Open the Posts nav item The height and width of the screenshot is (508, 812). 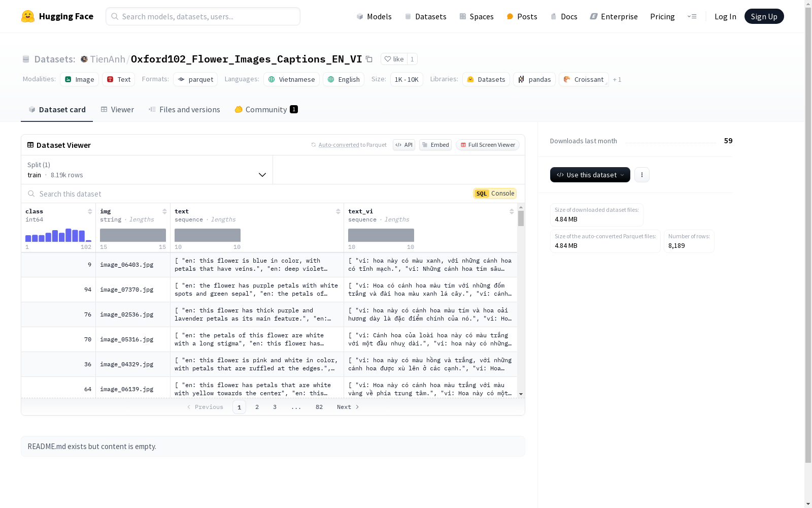(522, 16)
